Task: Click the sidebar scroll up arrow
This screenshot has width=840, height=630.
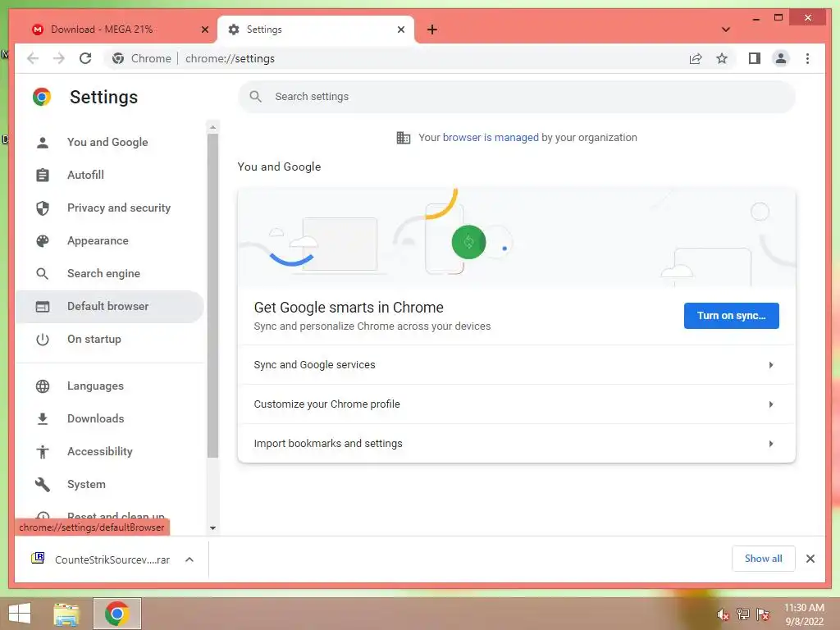Action: point(212,127)
